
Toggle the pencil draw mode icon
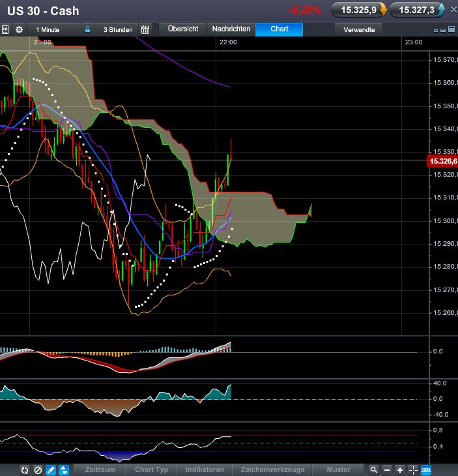[x=51, y=470]
